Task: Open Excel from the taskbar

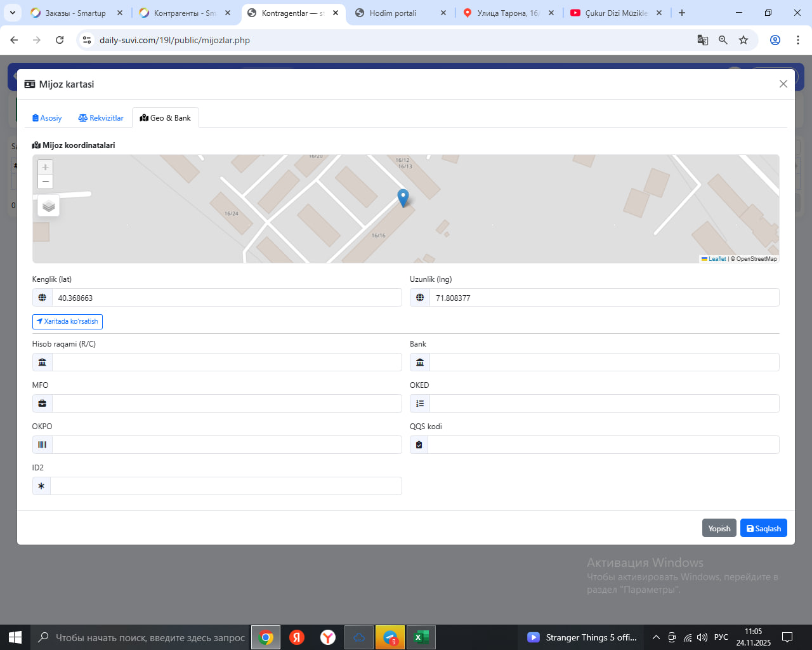Action: [421, 637]
